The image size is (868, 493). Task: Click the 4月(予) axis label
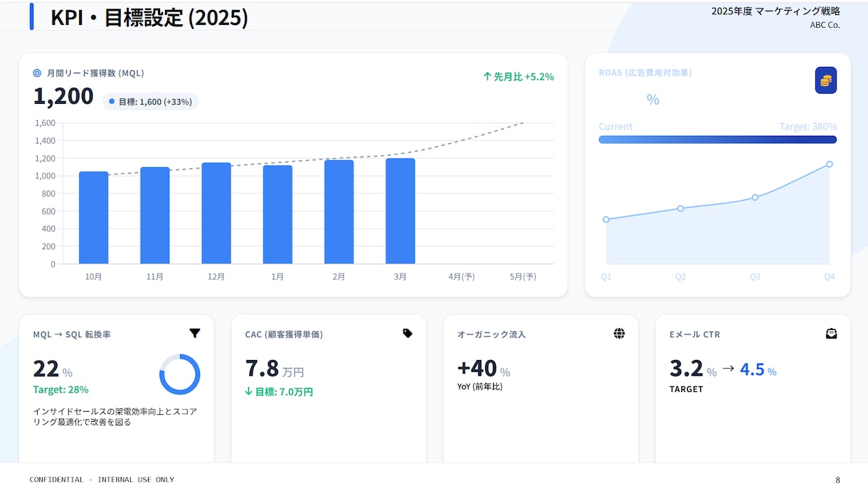click(x=462, y=277)
